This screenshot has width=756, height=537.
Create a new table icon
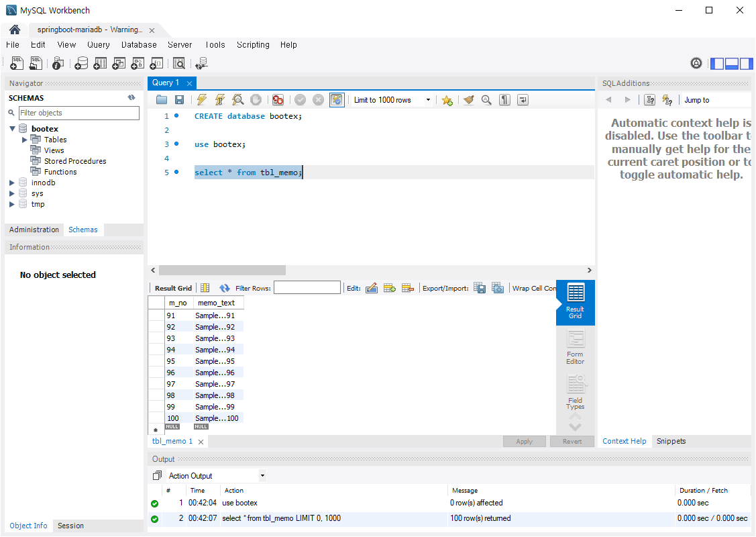tap(100, 63)
